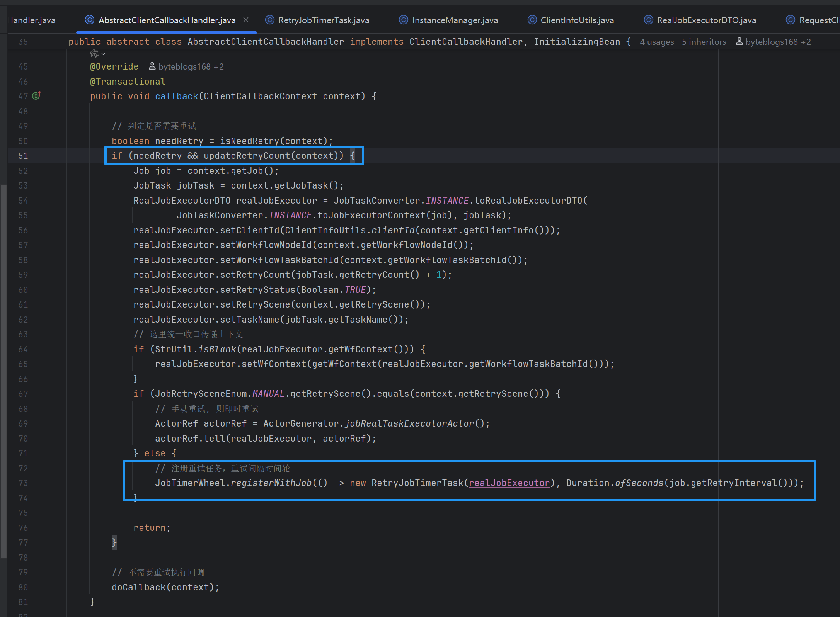Close the AbstractClientCallbackHandler.java tab
The image size is (840, 617).
246,20
